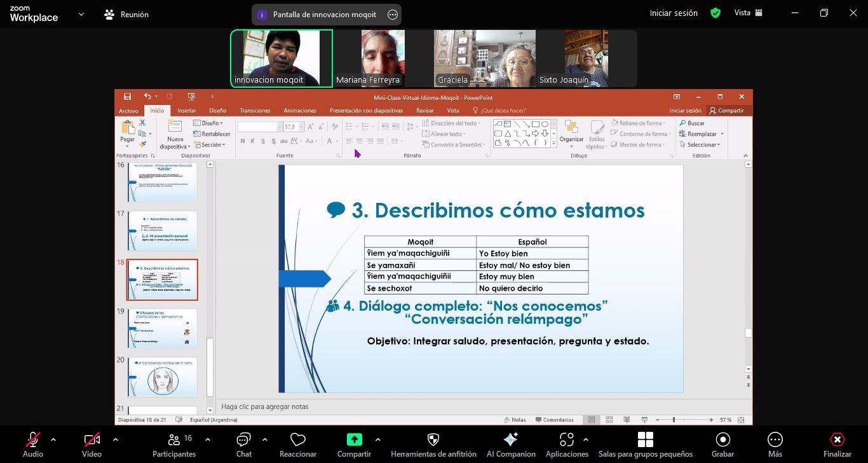Click the Finalizar meeting button
Viewport: 868px width, 463px height.
point(837,440)
